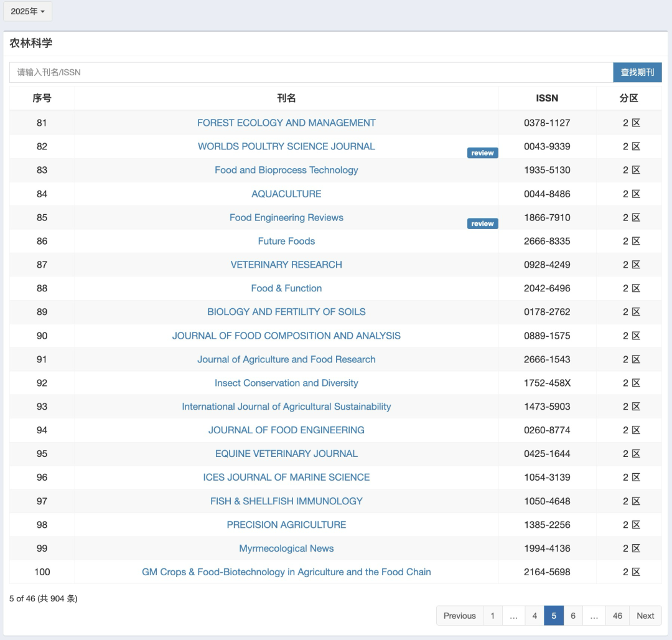Click the 查找期刊 search button

[x=637, y=72]
